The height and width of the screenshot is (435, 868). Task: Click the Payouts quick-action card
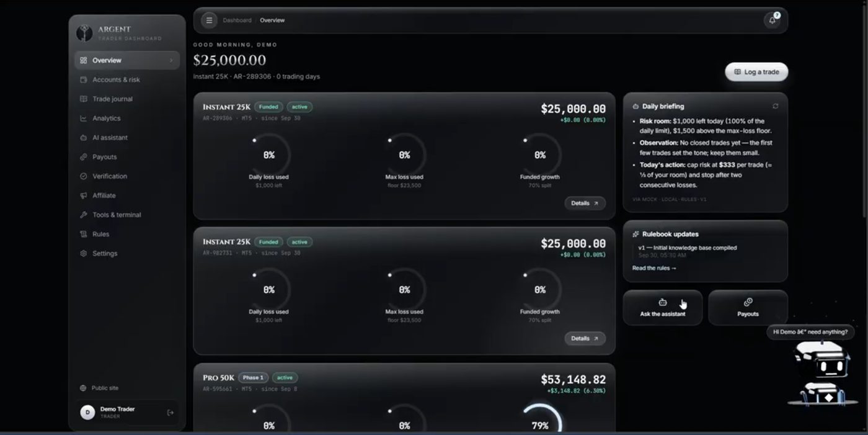[748, 308]
